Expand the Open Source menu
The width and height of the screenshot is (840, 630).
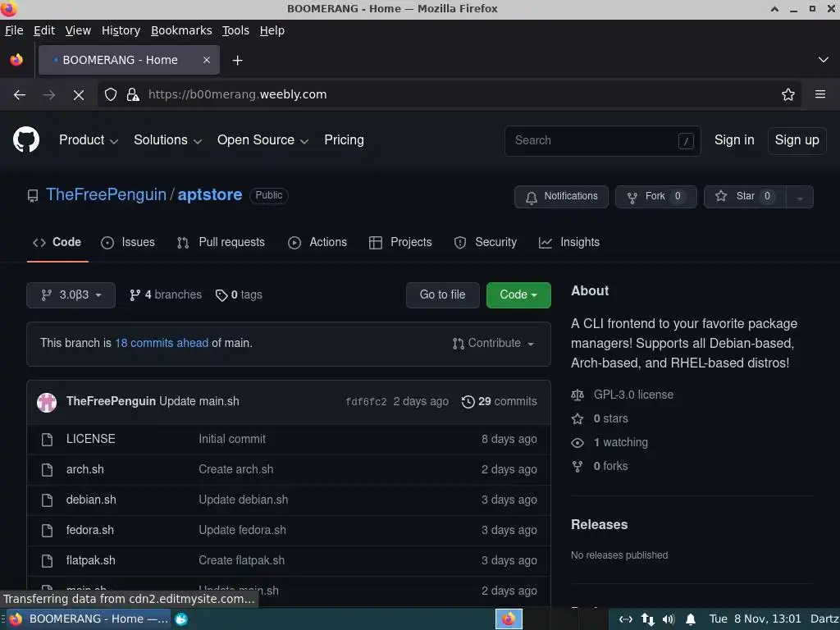click(262, 140)
